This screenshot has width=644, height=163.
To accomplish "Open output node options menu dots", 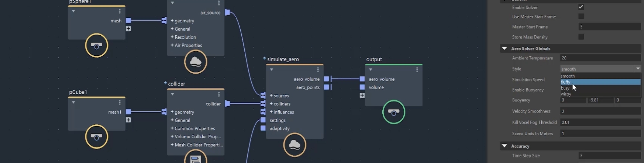I will [x=417, y=70].
